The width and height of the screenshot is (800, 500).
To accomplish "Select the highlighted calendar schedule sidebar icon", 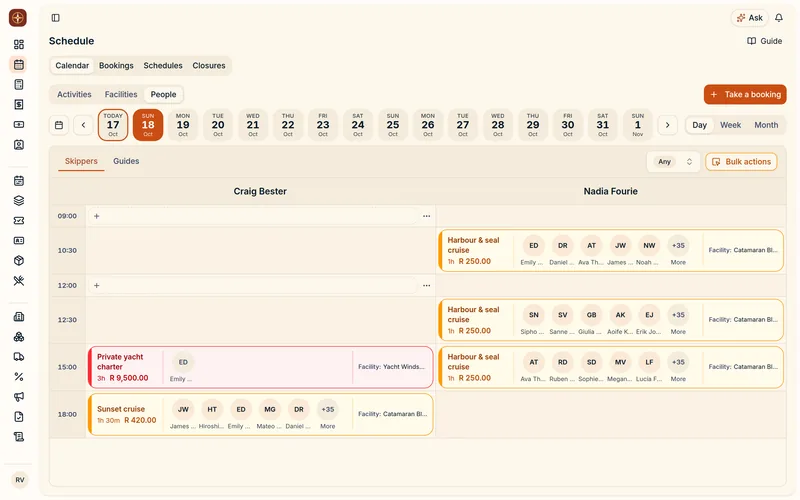I will pos(19,64).
